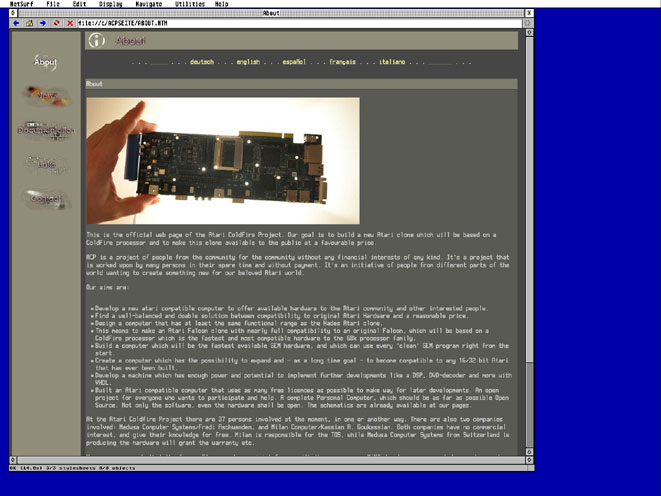
Task: Click bullet 'Design a computer that has at least'
Action: tap(239, 323)
